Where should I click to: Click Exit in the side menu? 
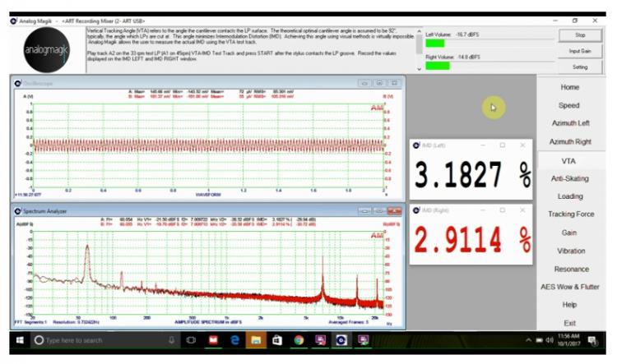(569, 323)
